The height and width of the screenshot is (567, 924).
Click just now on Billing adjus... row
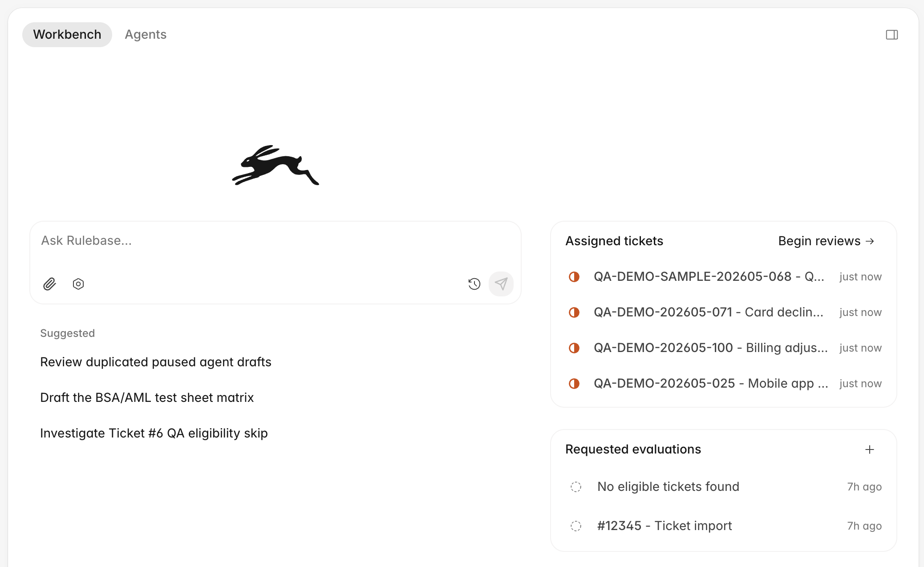pos(860,348)
